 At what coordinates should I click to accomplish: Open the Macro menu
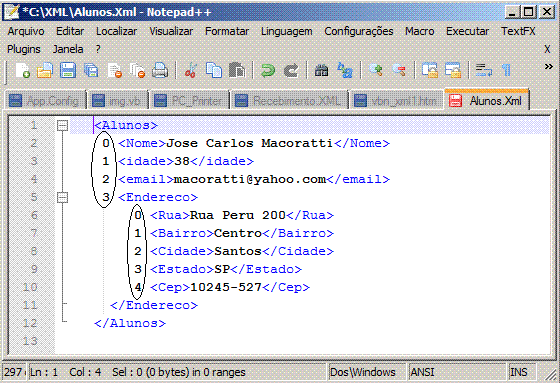click(x=420, y=31)
